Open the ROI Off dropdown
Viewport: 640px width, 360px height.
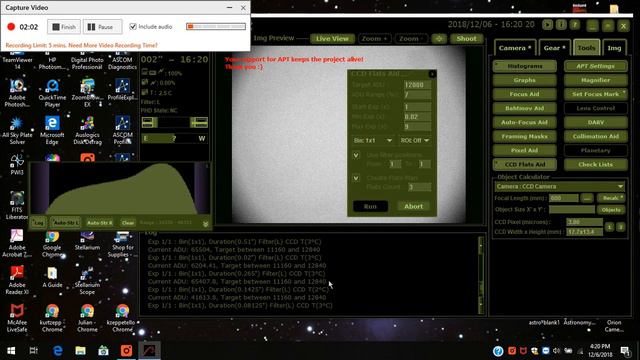coord(414,140)
